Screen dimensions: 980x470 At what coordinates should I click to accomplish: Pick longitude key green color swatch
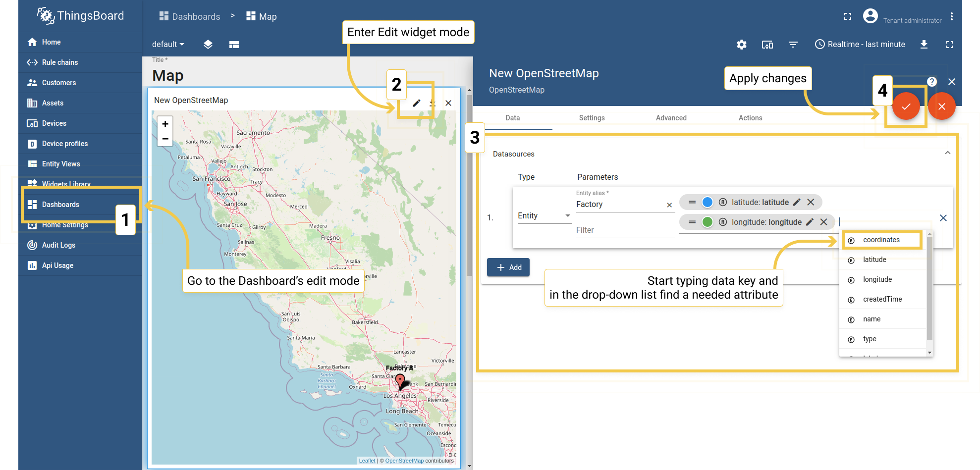click(x=708, y=222)
